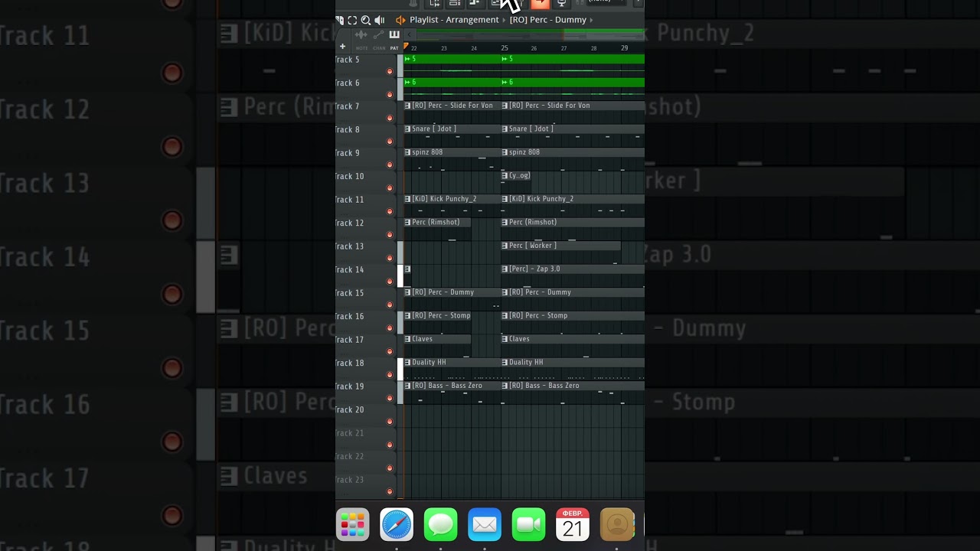980x551 pixels.
Task: Mute Track 9 spinz 808 LED
Action: click(390, 165)
